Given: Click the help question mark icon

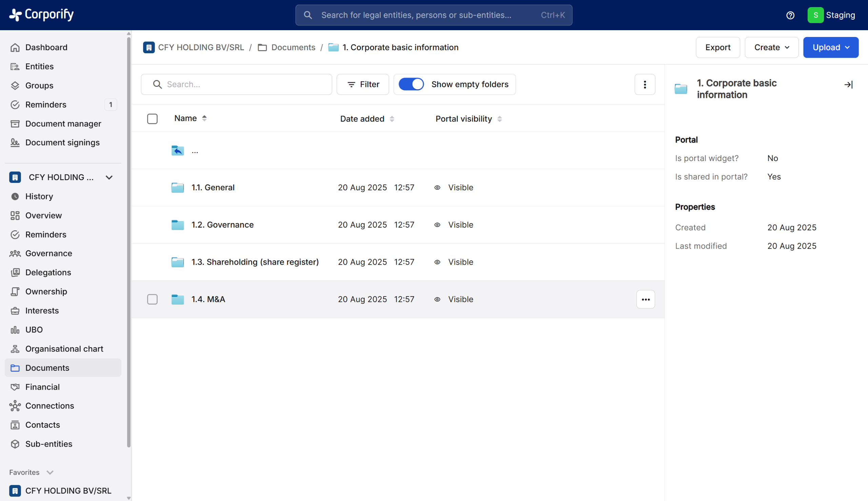Looking at the screenshot, I should tap(790, 15).
